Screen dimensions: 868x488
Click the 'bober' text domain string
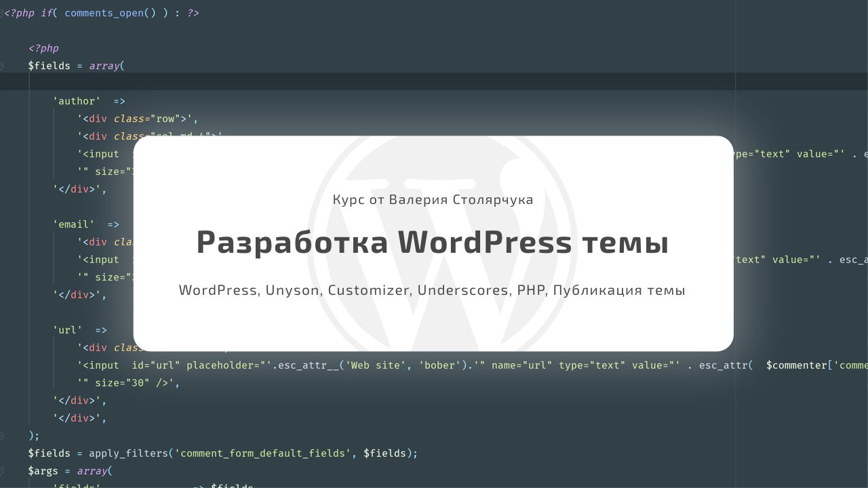coord(440,365)
